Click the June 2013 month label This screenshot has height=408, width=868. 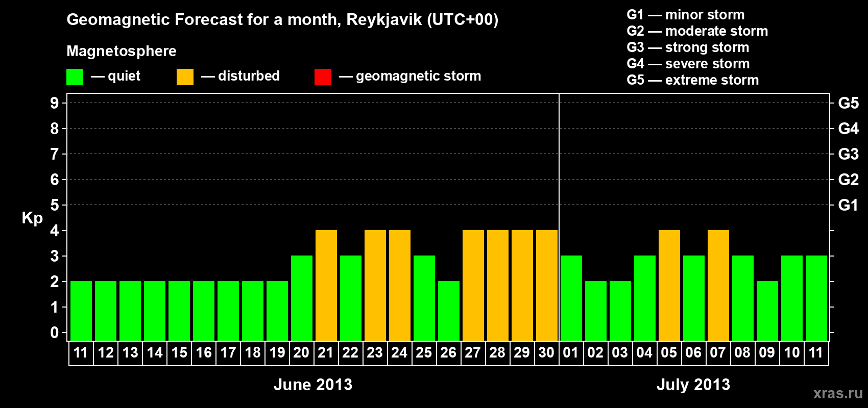313,385
